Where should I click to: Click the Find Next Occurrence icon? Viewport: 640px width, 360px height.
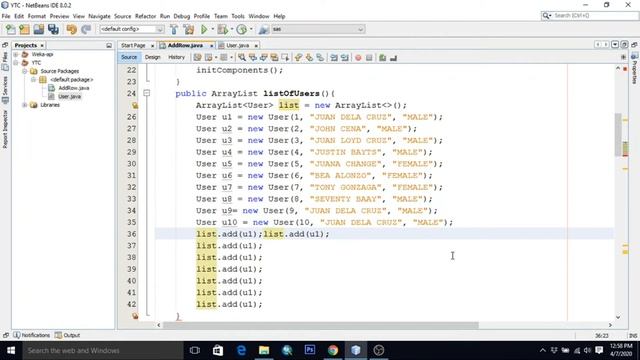coord(263,58)
